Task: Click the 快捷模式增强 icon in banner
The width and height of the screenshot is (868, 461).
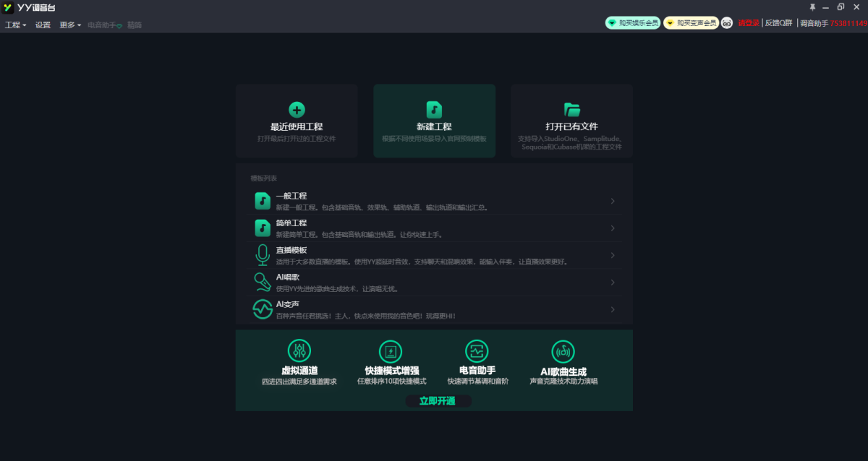Action: pos(391,351)
